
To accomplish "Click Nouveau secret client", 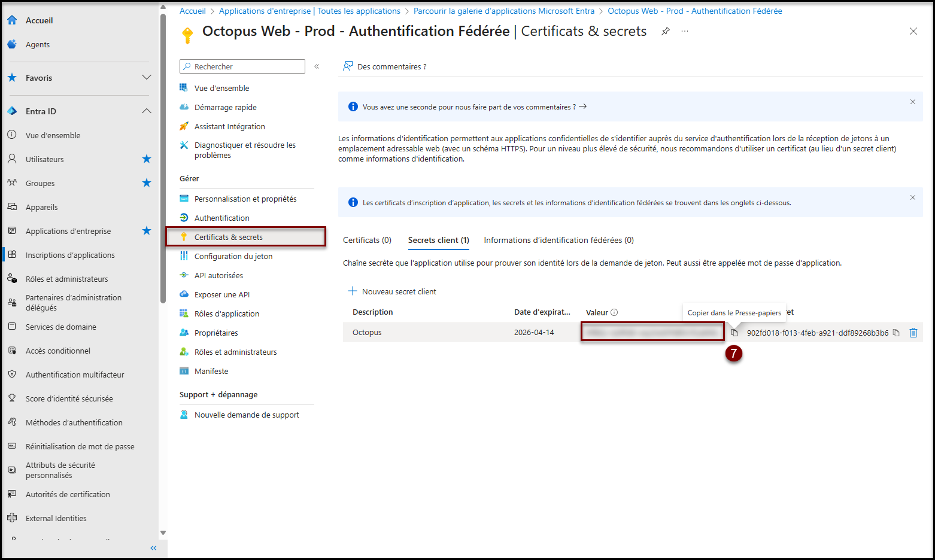I will pyautogui.click(x=393, y=291).
